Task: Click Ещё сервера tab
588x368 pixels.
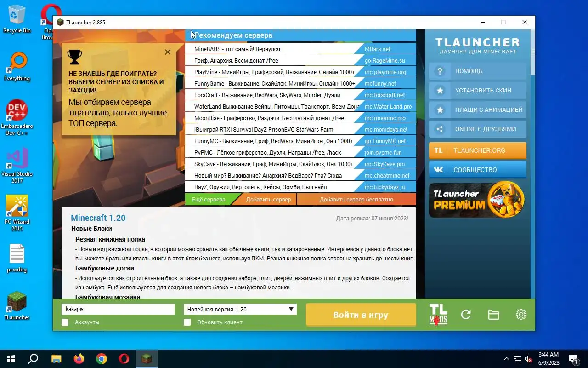Action: [209, 200]
